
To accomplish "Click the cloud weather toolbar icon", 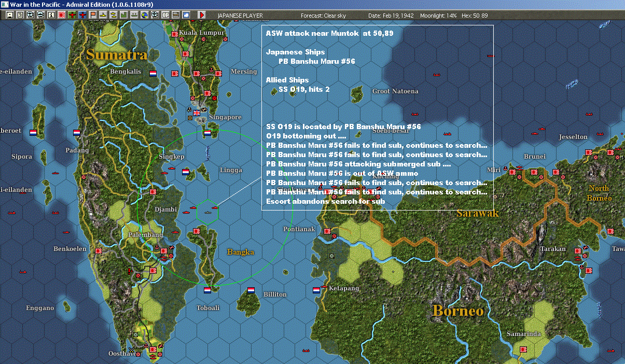I will pyautogui.click(x=186, y=15).
